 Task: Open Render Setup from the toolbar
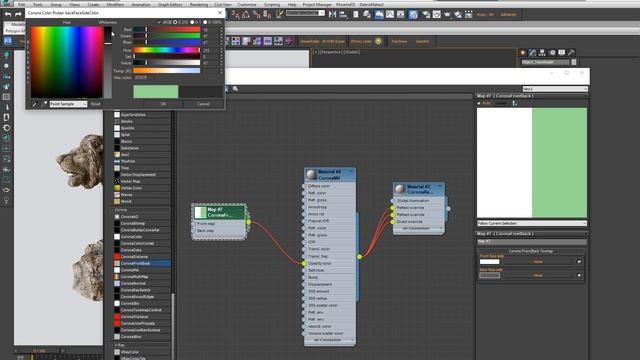coord(426,14)
